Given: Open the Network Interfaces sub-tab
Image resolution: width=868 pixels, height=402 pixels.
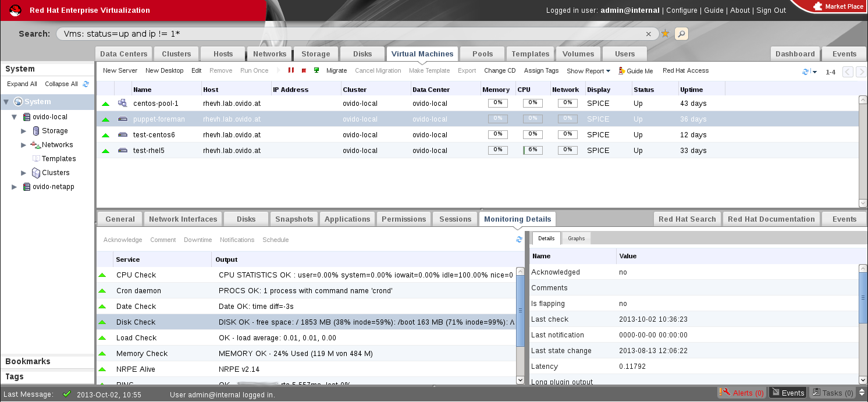Looking at the screenshot, I should (x=183, y=219).
